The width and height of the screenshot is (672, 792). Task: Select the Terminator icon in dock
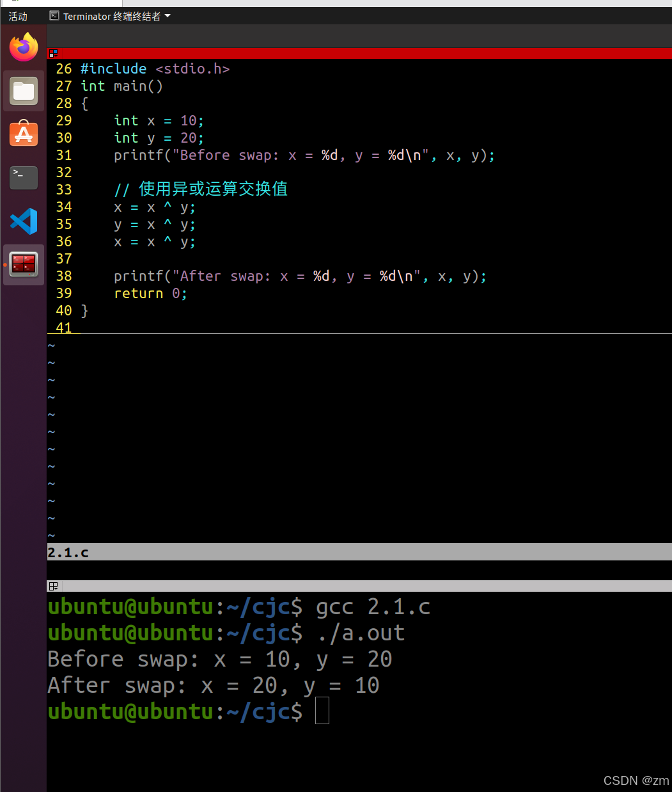pos(24,264)
